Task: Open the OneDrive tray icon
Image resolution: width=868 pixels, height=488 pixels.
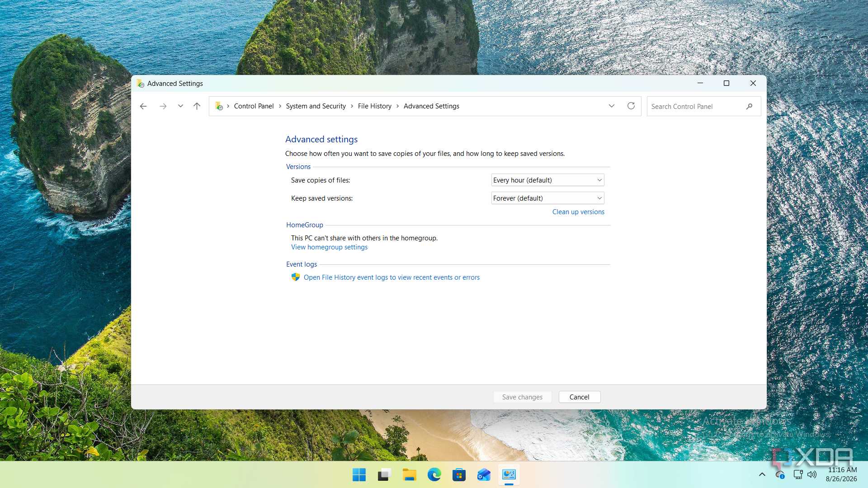Action: (780, 474)
